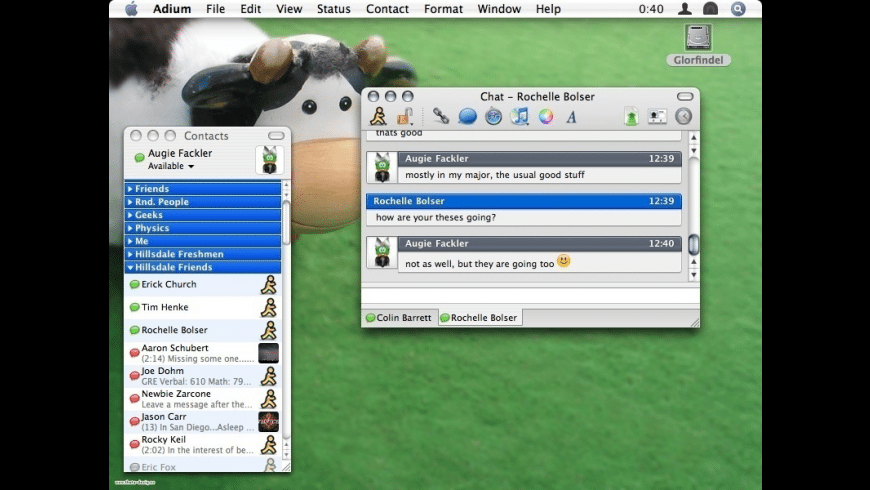870x490 pixels.
Task: Select contact Joe Dohm
Action: 203,376
